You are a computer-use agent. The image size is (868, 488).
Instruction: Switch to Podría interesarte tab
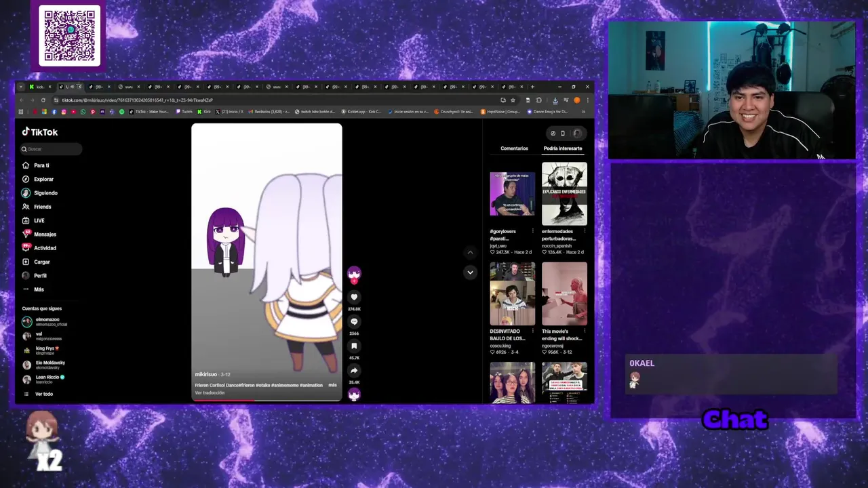pos(563,148)
